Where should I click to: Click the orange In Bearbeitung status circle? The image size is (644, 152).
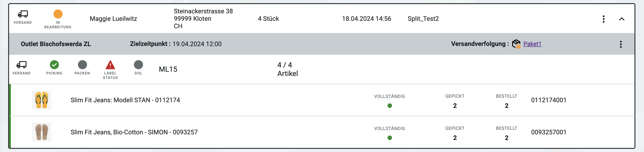pos(58,14)
